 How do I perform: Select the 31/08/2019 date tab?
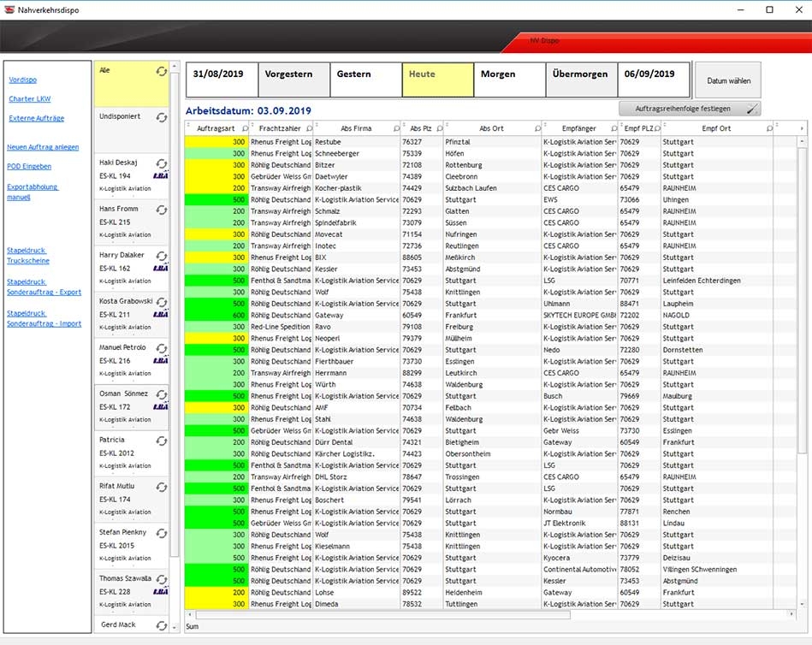tap(222, 80)
